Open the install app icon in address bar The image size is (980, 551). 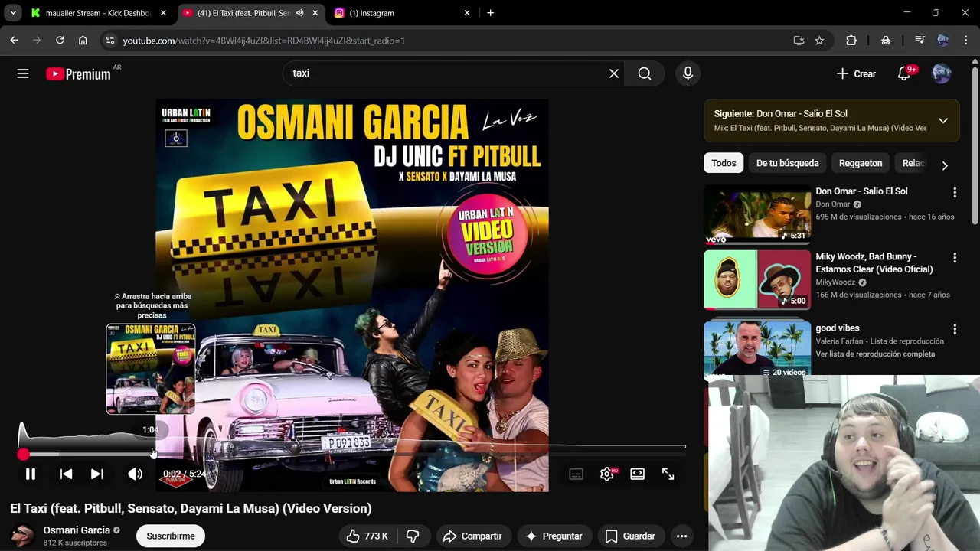(x=799, y=41)
